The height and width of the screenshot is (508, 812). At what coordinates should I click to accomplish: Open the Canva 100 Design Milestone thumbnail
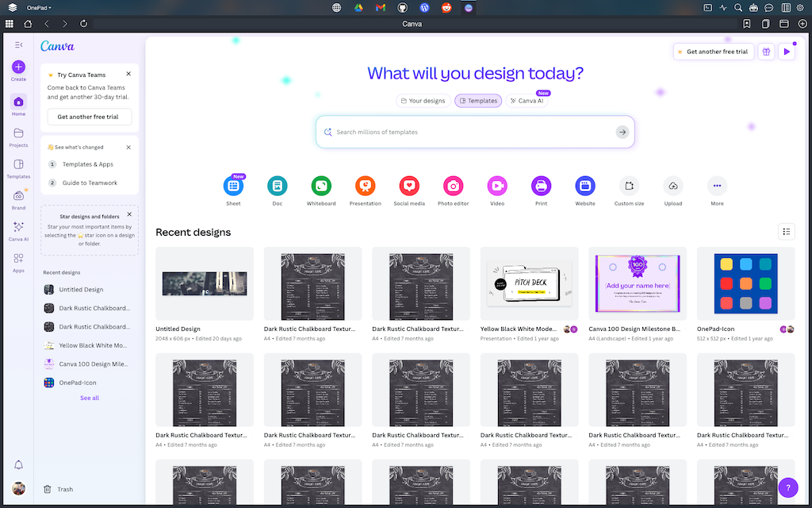point(638,283)
